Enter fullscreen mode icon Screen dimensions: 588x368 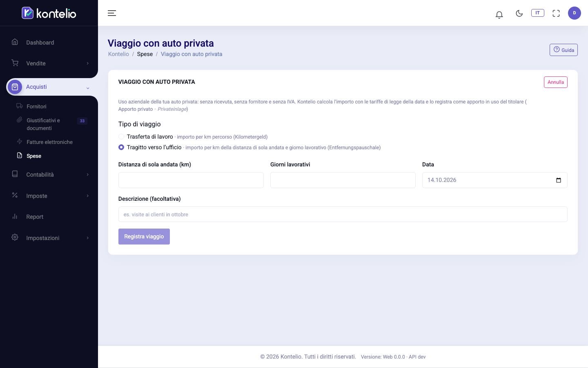coord(556,13)
